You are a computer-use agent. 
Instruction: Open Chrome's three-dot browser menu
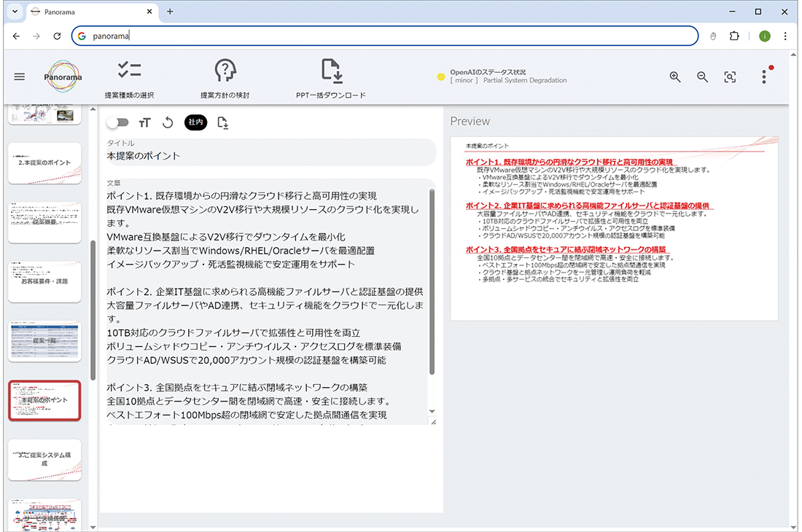click(785, 36)
